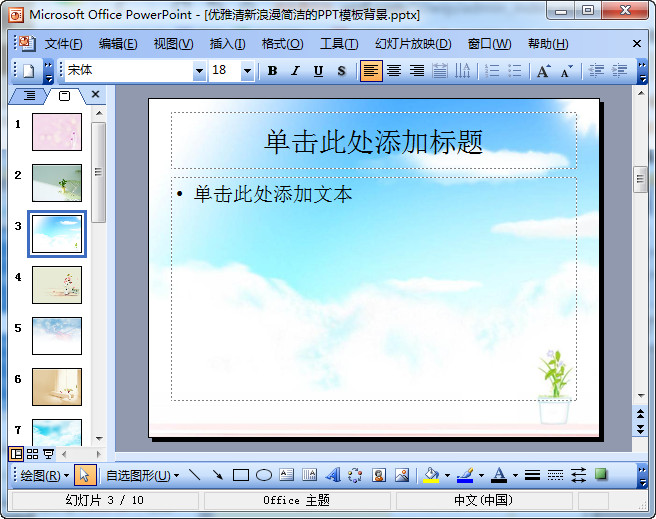
Task: Insert picture from file
Action: pyautogui.click(x=402, y=475)
